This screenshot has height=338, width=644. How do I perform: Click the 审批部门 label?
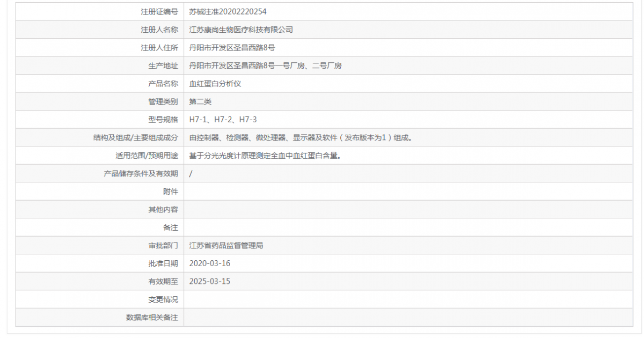tap(163, 246)
